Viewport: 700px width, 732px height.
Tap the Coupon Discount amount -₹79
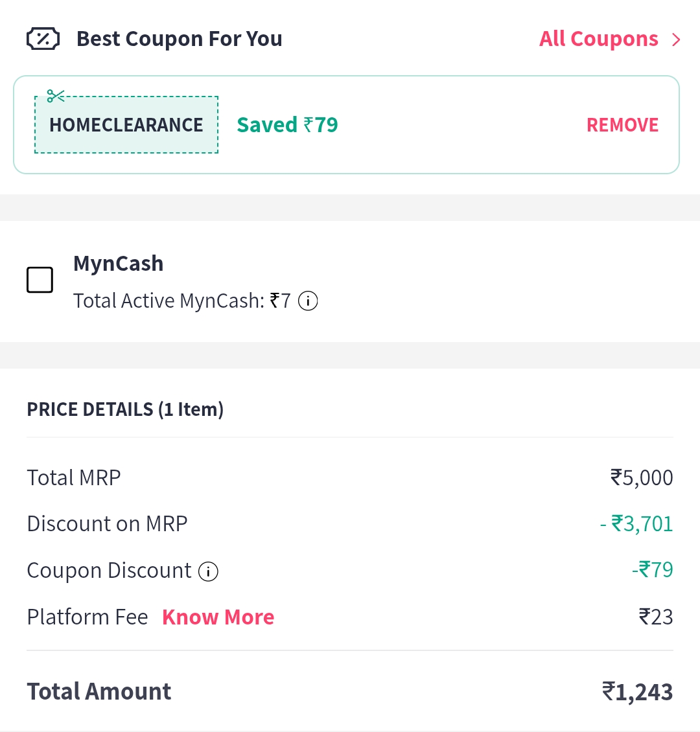click(652, 570)
